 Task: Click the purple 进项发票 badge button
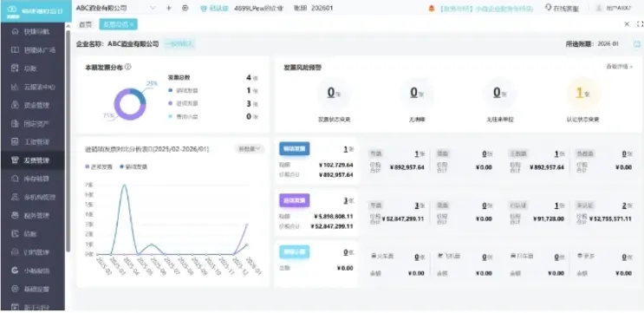(294, 200)
